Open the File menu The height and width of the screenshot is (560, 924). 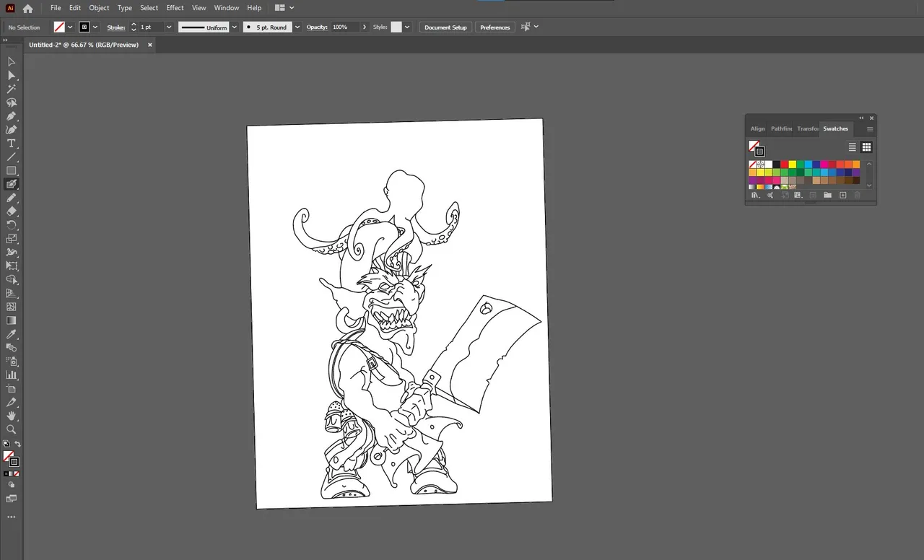[x=56, y=8]
